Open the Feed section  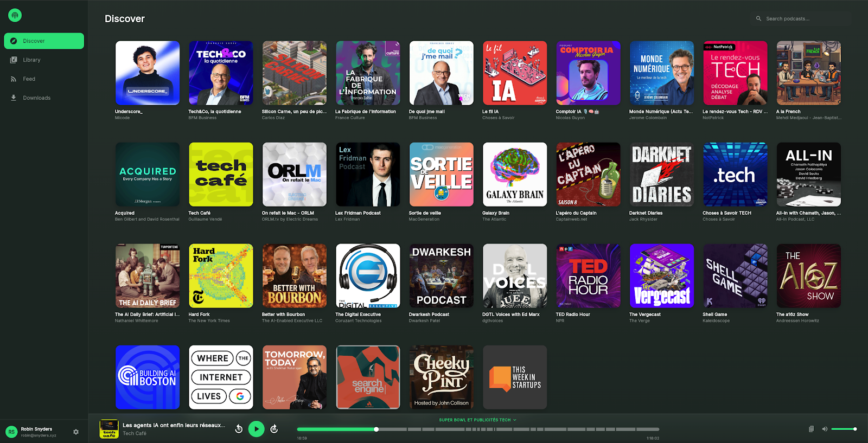44,79
